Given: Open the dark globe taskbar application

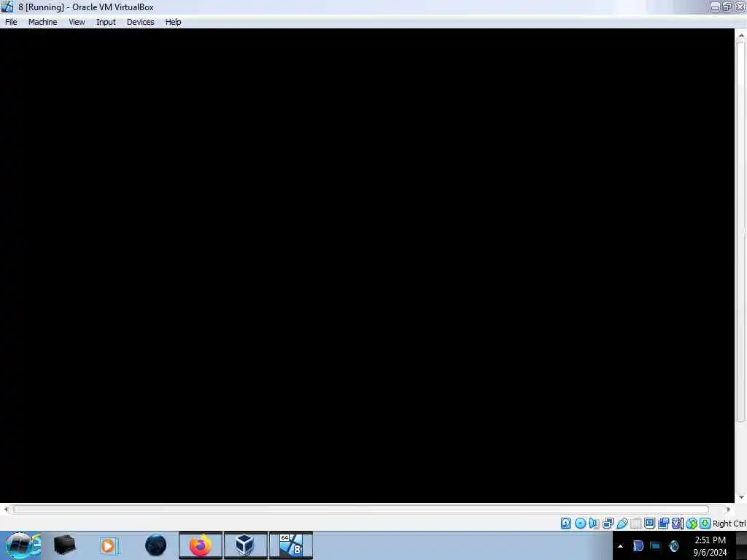Looking at the screenshot, I should pyautogui.click(x=156, y=545).
